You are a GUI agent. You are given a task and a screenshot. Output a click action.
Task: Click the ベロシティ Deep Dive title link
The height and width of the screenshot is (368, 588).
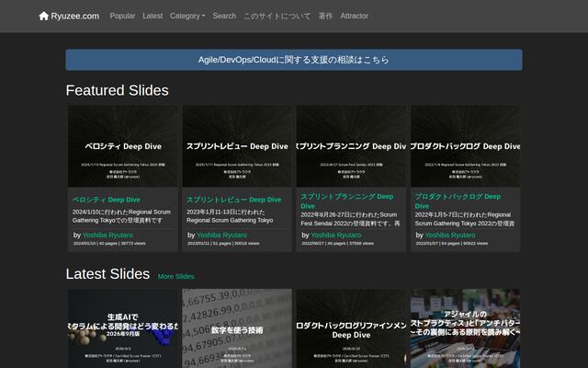pos(107,200)
